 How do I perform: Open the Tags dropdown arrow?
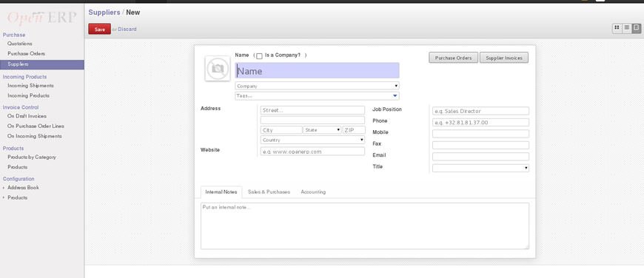pyautogui.click(x=395, y=95)
